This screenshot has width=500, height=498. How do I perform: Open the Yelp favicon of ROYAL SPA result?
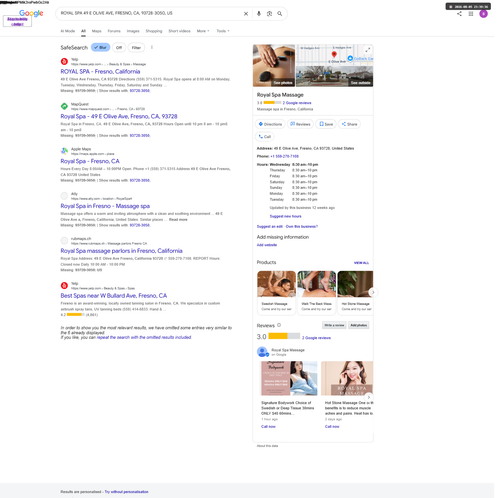pos(64,61)
